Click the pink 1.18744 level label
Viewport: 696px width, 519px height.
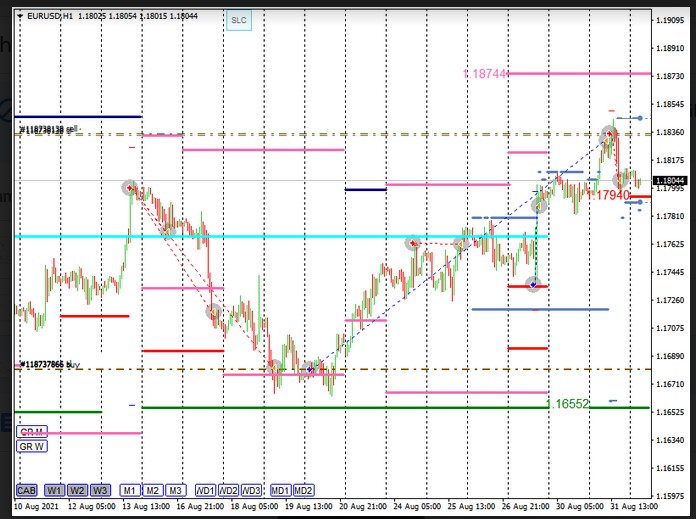pos(486,74)
